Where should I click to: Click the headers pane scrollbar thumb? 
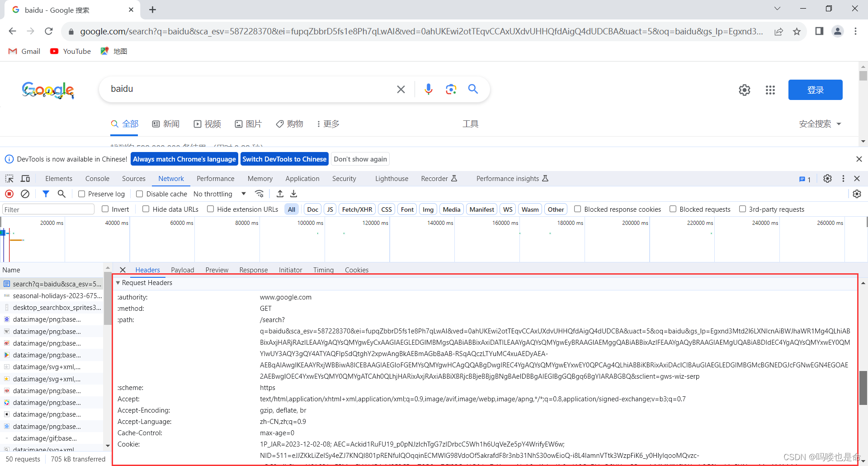coord(863,388)
